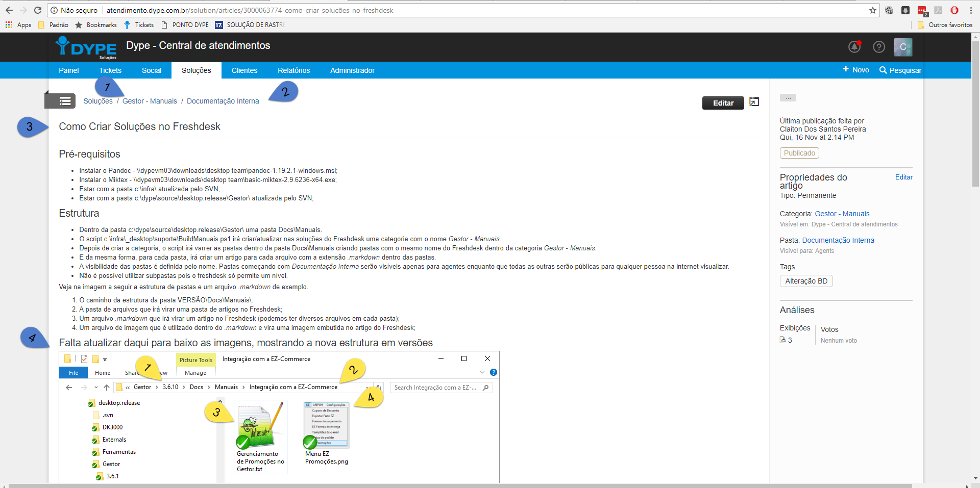This screenshot has width=980, height=488.
Task: Click the ellipsis button in sidebar
Action: [788, 98]
